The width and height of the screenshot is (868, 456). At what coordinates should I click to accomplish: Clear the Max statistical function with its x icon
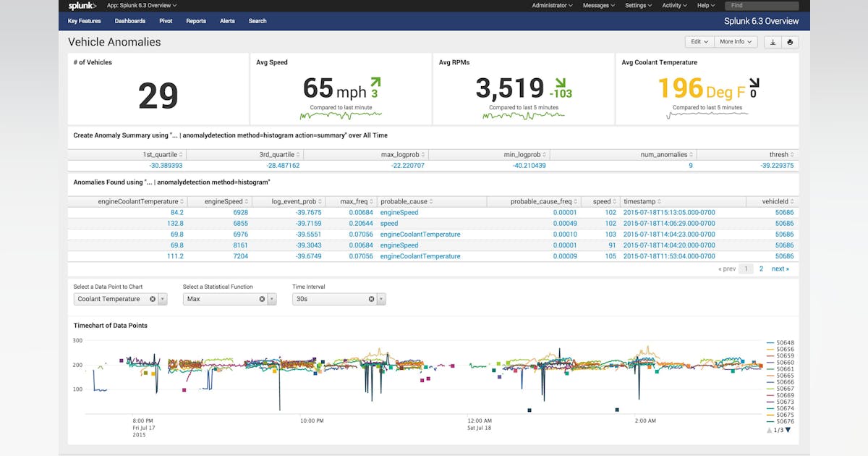263,298
